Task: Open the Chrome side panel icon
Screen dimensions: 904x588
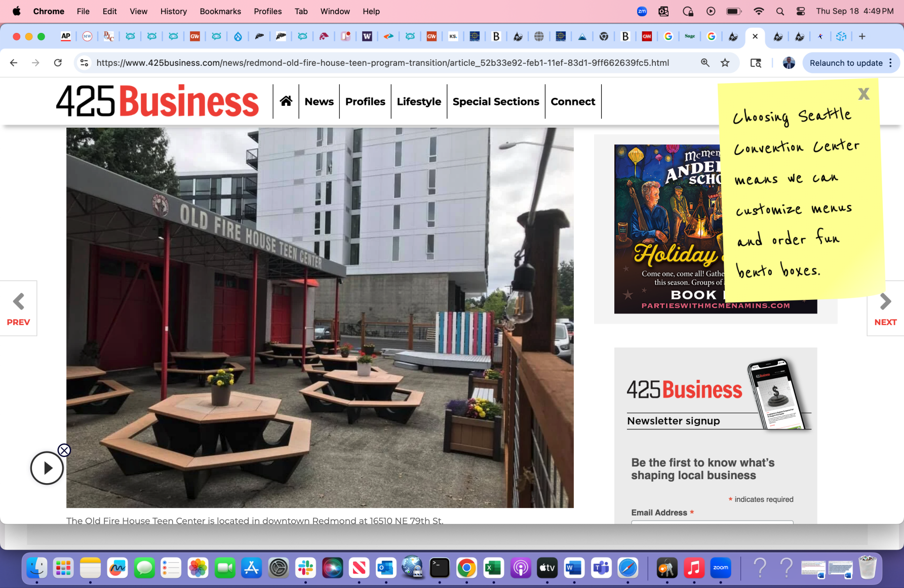Action: (x=756, y=63)
